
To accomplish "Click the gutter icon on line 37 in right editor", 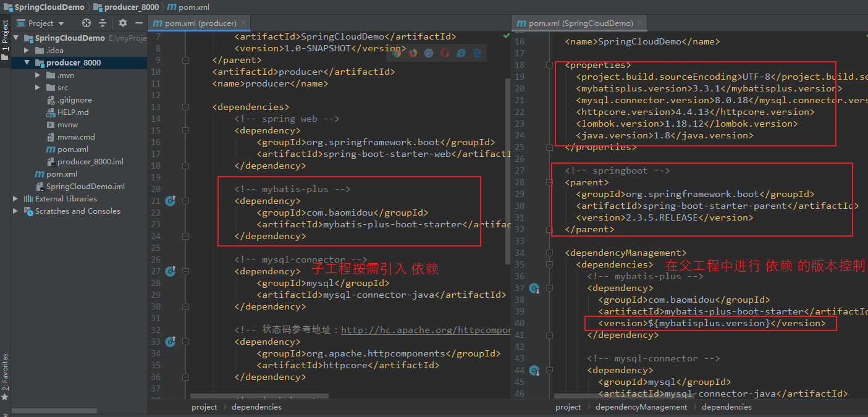I will tap(534, 288).
